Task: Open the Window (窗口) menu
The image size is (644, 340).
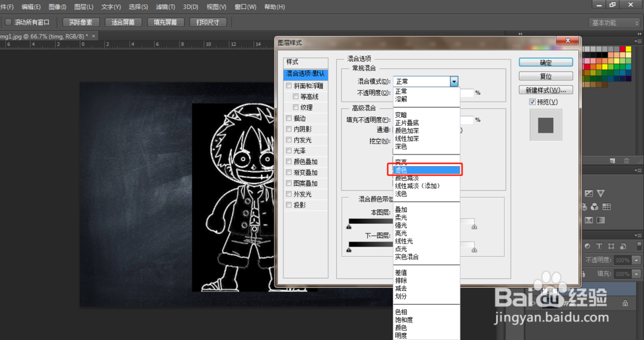Action: 245,7
